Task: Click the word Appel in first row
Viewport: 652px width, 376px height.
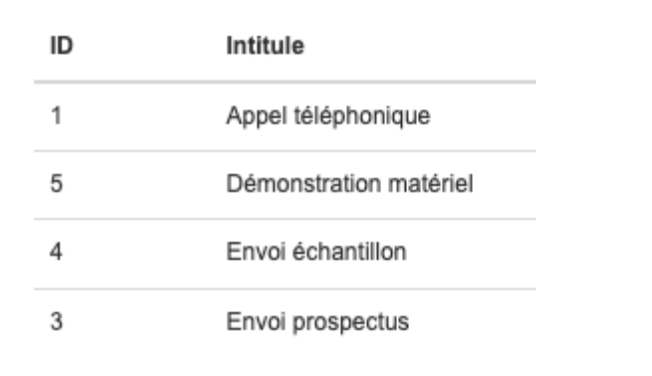Action: [x=257, y=116]
